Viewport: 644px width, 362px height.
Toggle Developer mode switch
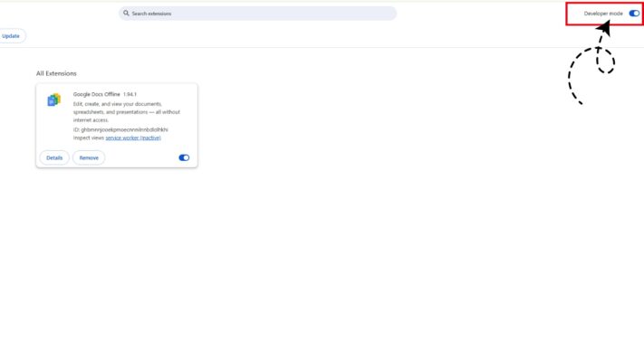[x=634, y=14]
